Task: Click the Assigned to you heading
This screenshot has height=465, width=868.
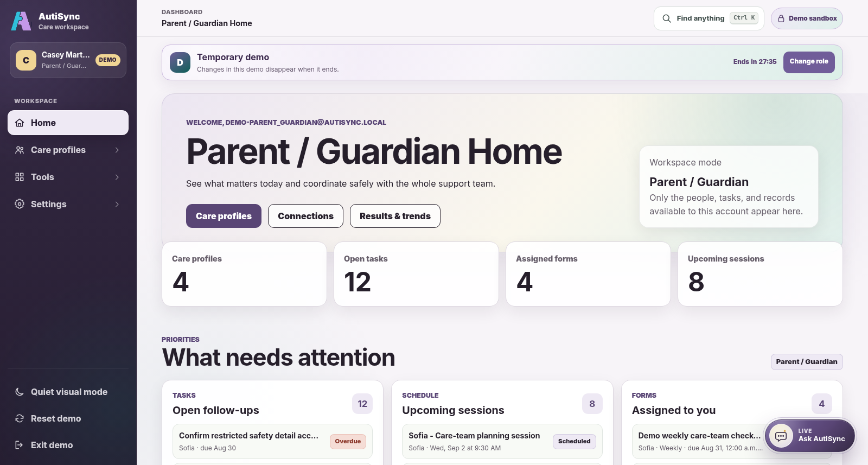Action: pyautogui.click(x=674, y=410)
